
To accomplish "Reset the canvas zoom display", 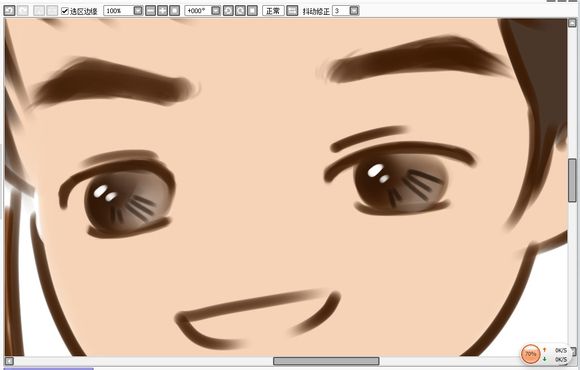I will coord(175,11).
